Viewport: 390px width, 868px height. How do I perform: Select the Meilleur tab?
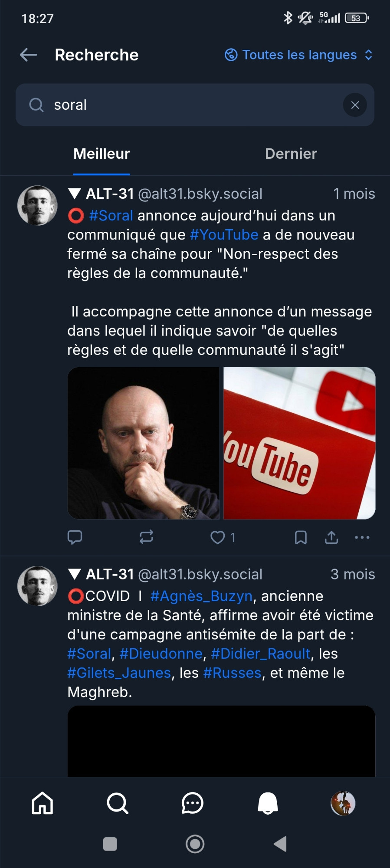[x=102, y=154]
